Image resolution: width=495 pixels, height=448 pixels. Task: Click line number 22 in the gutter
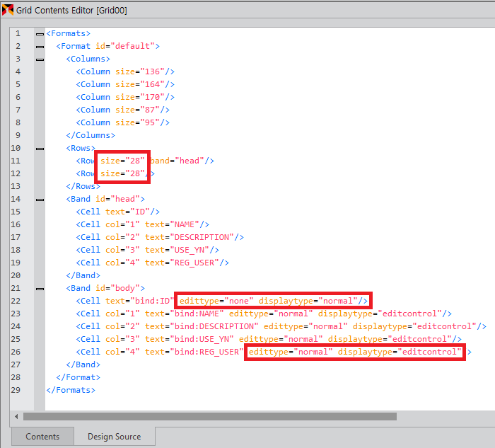[x=16, y=301]
